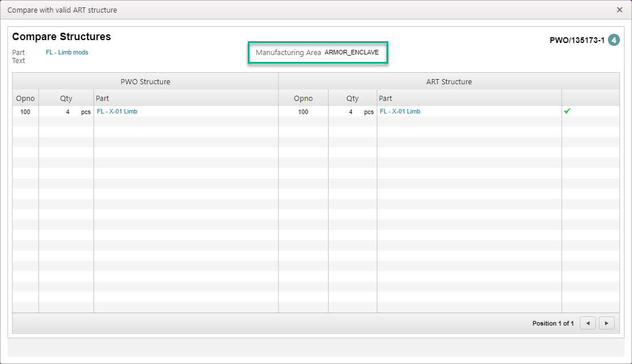This screenshot has height=364, width=632.
Task: Click the Part Text label area
Action: point(18,56)
